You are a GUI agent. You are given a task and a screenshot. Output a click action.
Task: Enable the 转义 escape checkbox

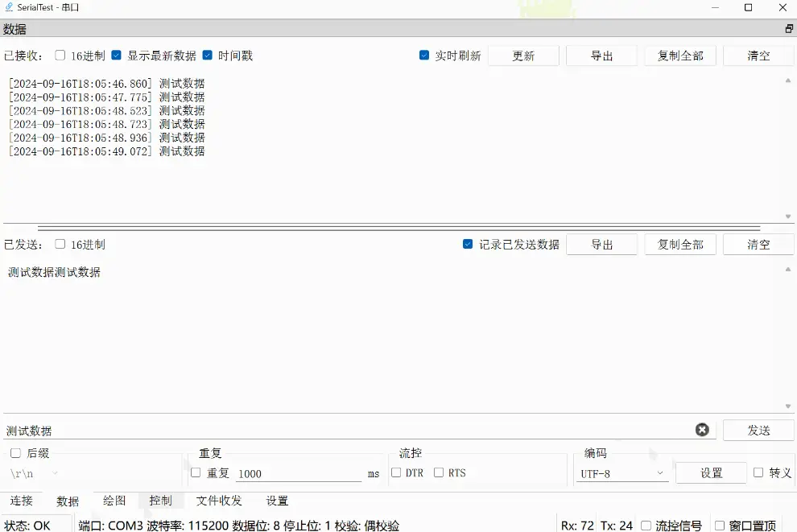pos(758,472)
